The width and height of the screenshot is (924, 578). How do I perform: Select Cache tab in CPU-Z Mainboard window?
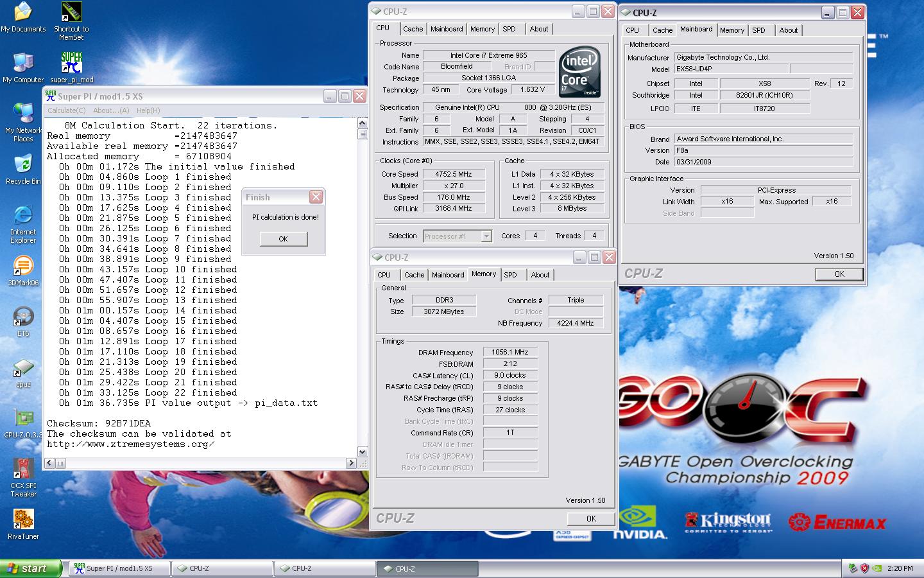662,30
